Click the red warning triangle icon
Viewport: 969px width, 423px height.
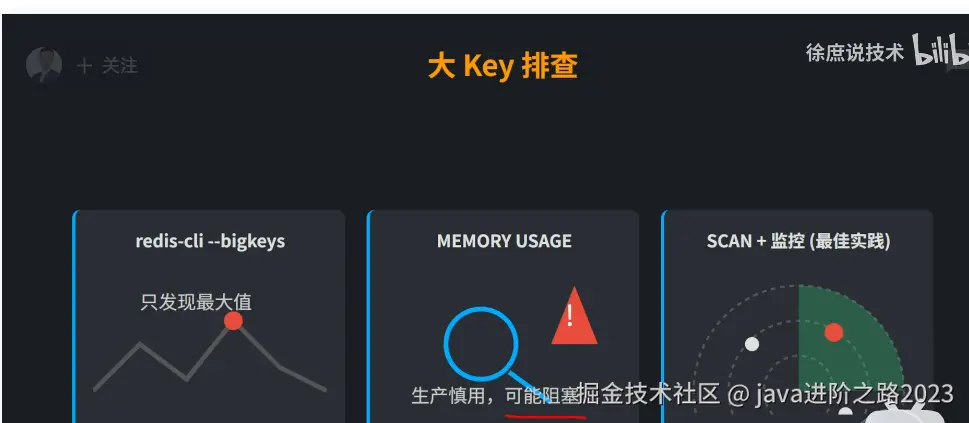(x=574, y=317)
